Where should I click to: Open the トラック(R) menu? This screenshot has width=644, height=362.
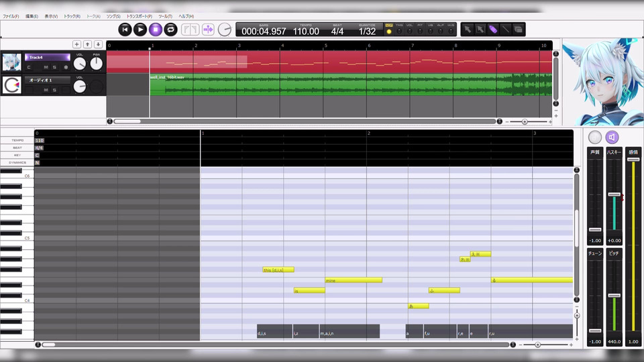pos(72,16)
